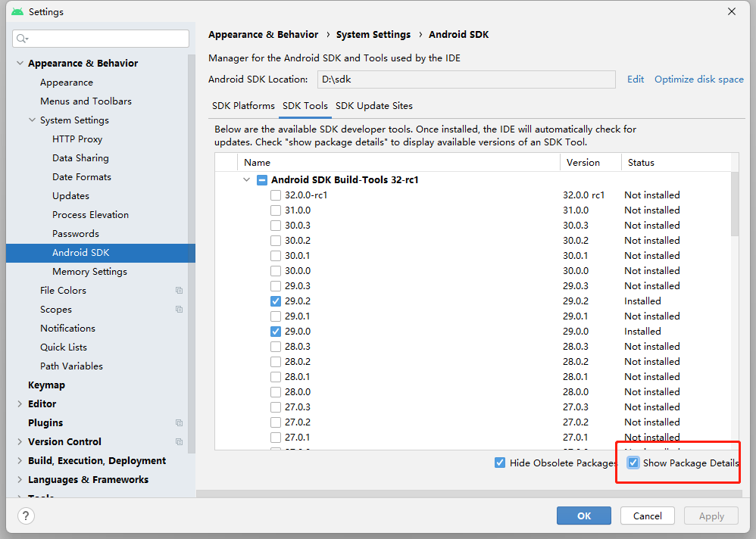Expand Languages & Frameworks node
This screenshot has width=756, height=539.
[20, 479]
